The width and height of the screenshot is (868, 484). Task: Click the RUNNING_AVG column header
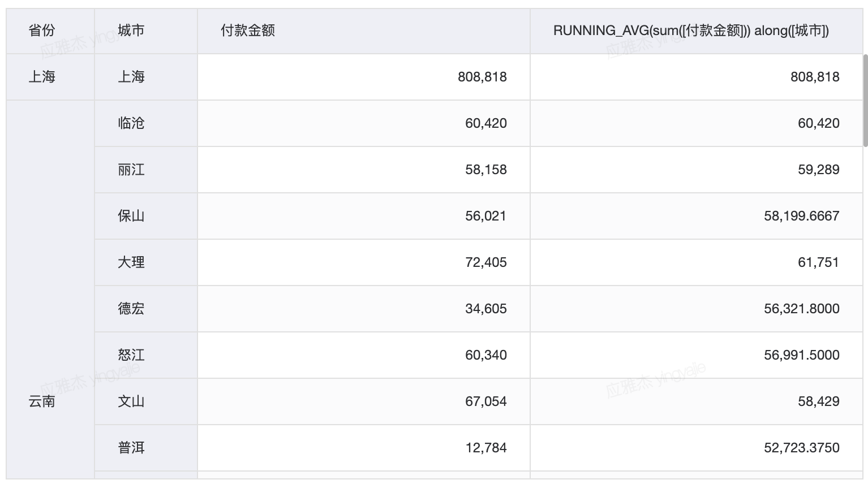(x=697, y=31)
